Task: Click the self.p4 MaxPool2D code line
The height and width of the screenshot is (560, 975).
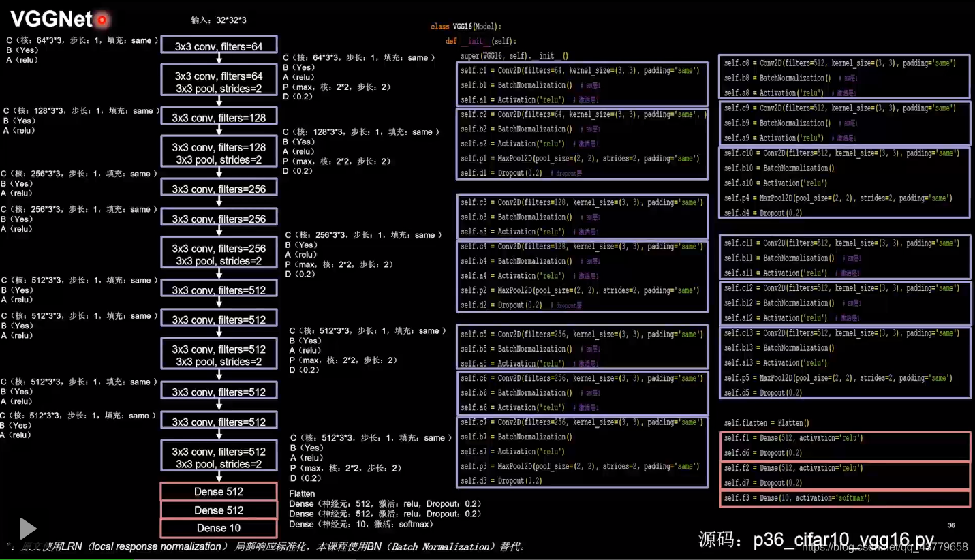Action: (x=838, y=198)
